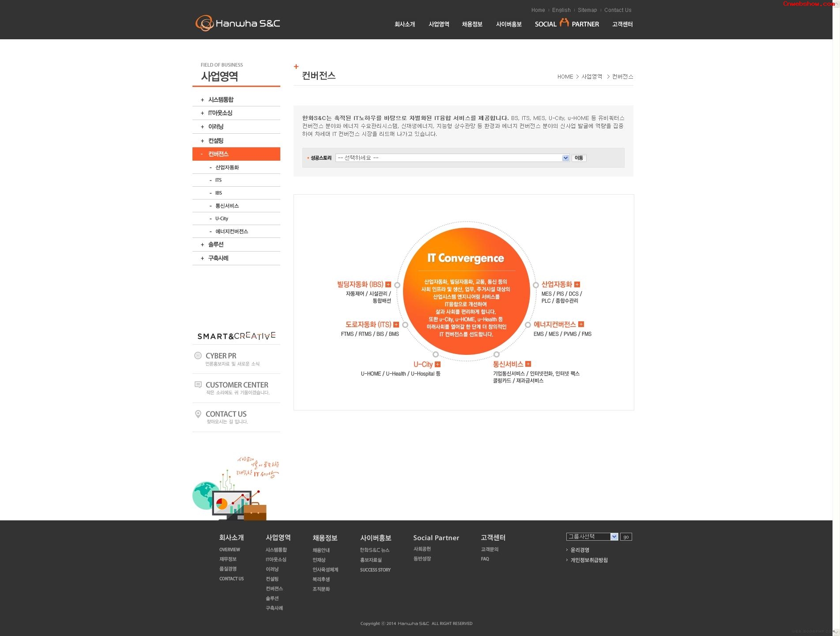Click the CONTACT US location pin icon

tap(198, 414)
